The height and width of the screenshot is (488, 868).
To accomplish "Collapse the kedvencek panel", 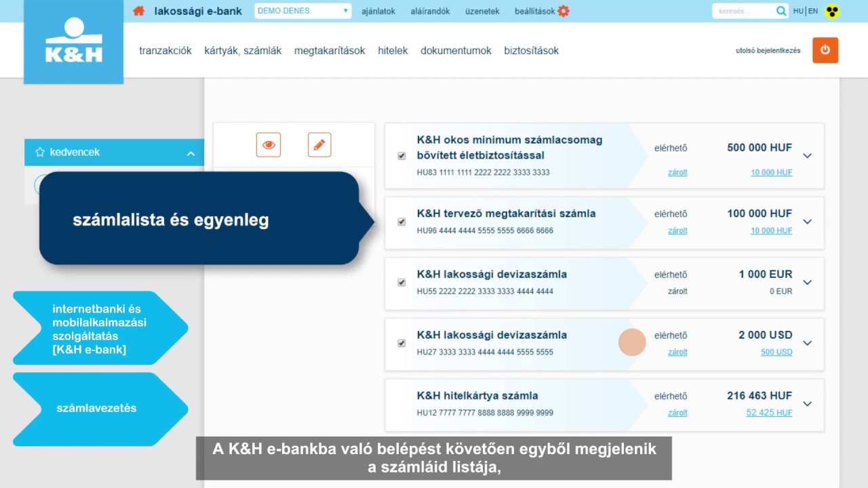I will pos(191,153).
